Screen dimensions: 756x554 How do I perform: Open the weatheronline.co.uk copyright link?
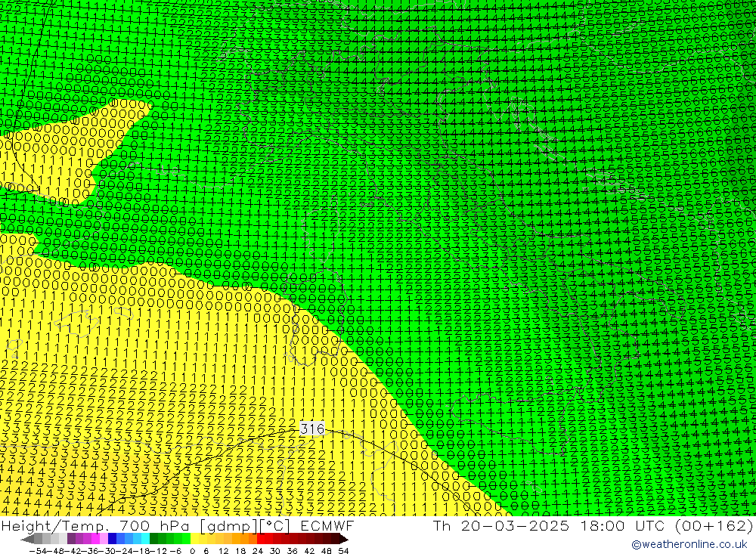point(689,544)
